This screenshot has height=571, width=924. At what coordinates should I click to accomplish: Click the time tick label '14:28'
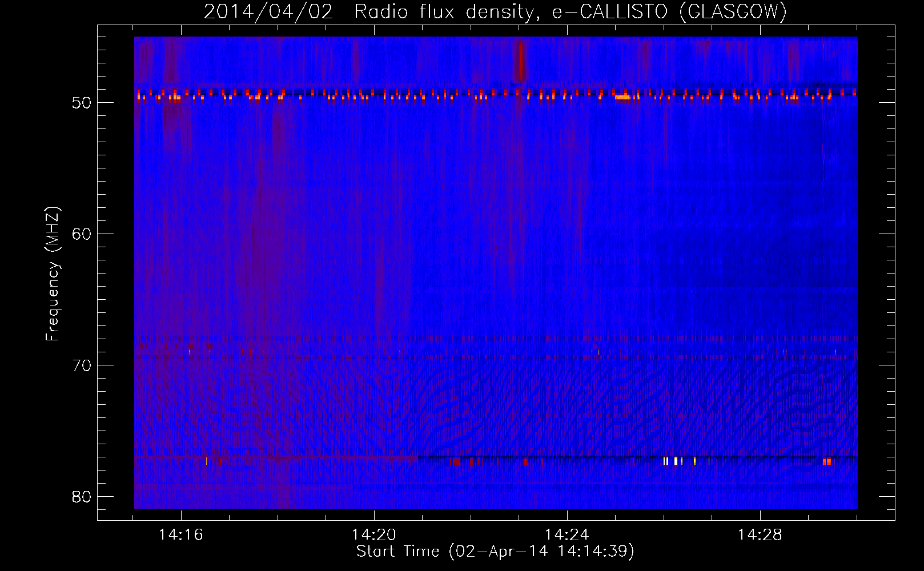(x=760, y=535)
